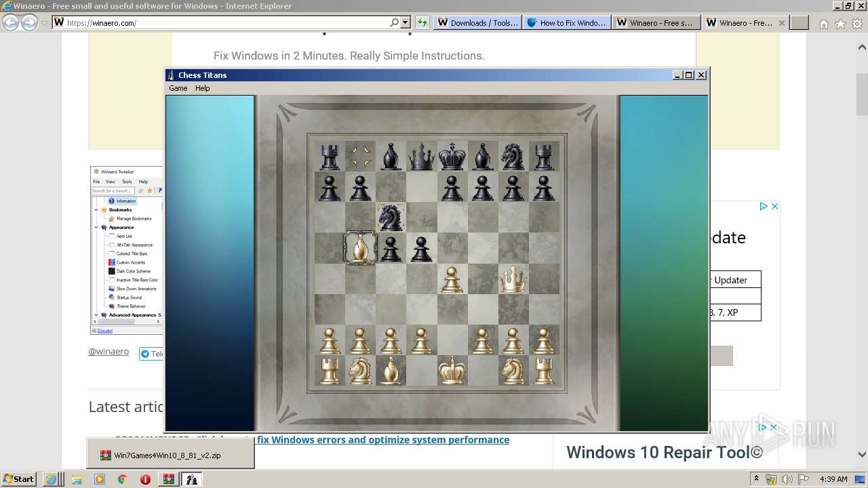Click the IE forward arrow button

tap(29, 22)
